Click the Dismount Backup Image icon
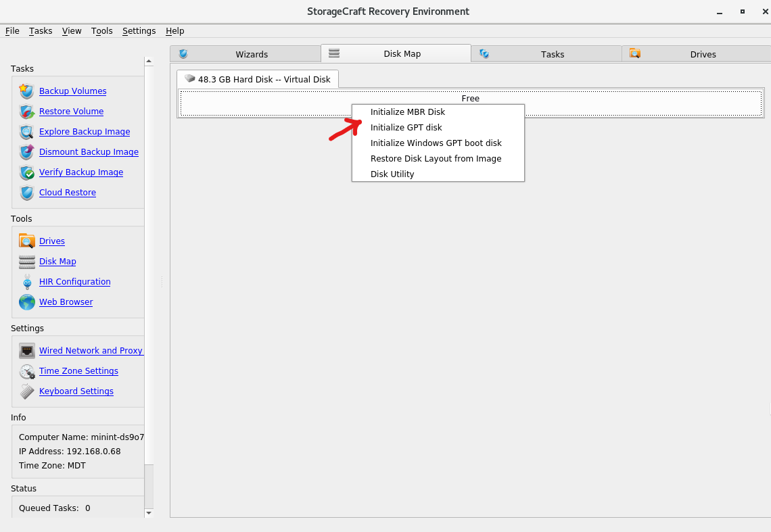The height and width of the screenshot is (532, 771). point(26,152)
